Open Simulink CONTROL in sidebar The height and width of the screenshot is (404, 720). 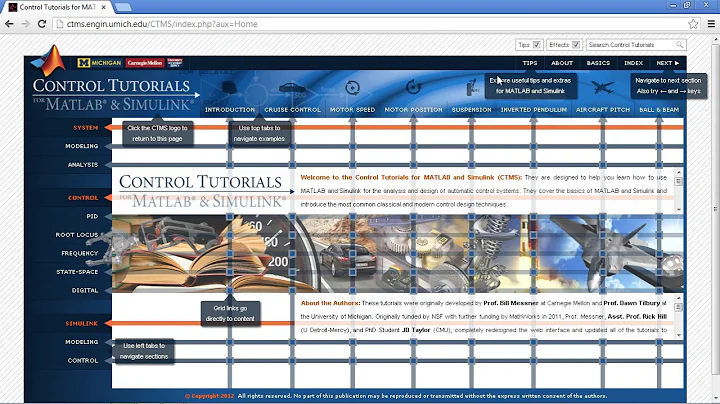pyautogui.click(x=83, y=360)
